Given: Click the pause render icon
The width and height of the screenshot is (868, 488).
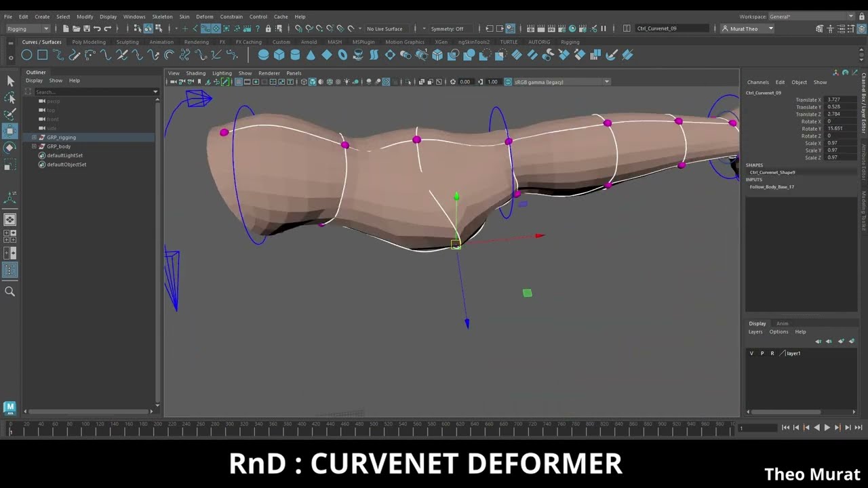Looking at the screenshot, I should [x=604, y=28].
